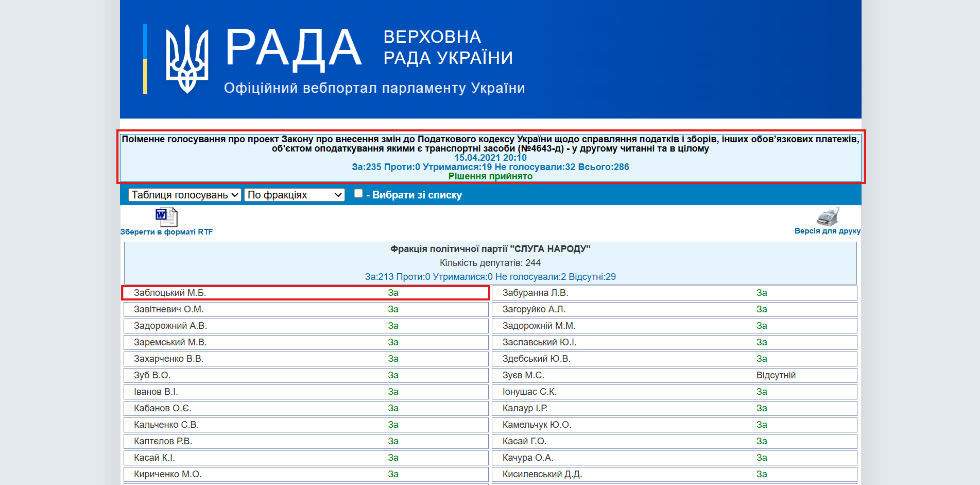Click the Ukrainian trident emblem logo

(x=187, y=59)
